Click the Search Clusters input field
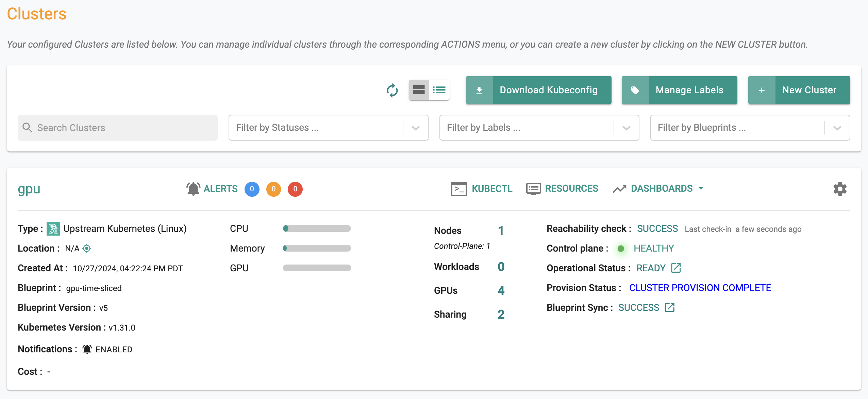This screenshot has width=868, height=399. 117,127
